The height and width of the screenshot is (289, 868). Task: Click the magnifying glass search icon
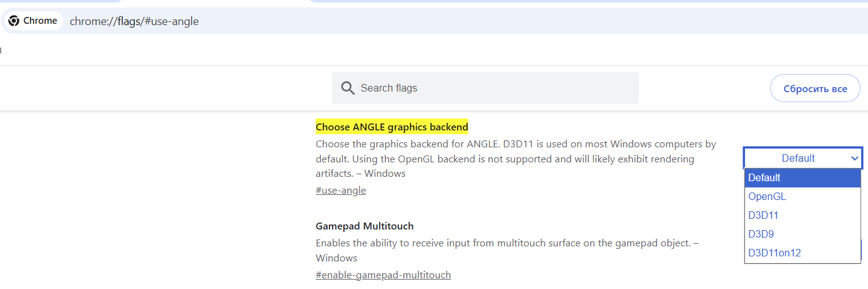coord(348,88)
